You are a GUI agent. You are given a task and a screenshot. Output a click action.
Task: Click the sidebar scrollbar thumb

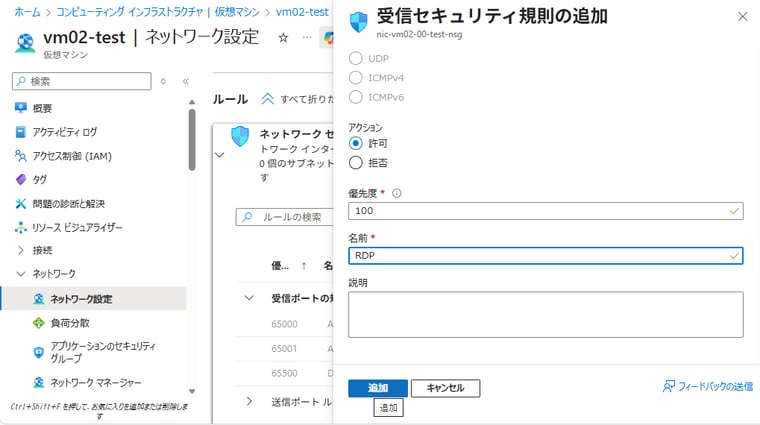pos(192,140)
